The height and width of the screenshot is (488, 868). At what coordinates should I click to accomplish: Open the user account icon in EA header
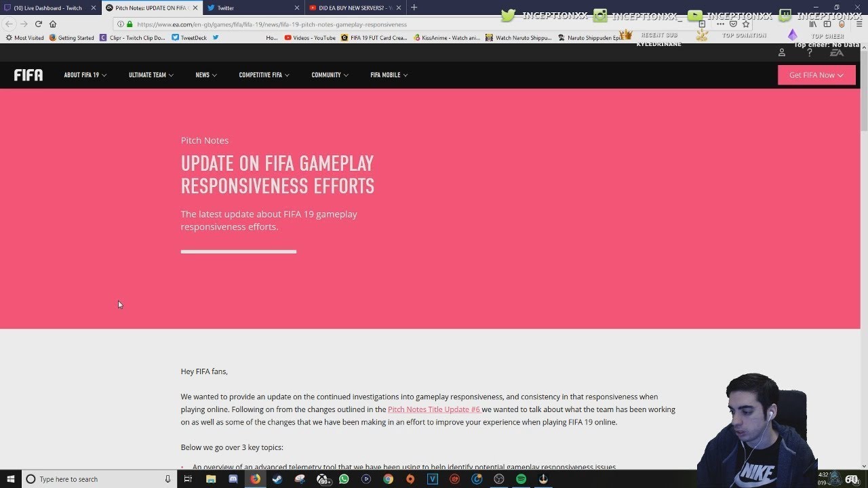pos(781,52)
